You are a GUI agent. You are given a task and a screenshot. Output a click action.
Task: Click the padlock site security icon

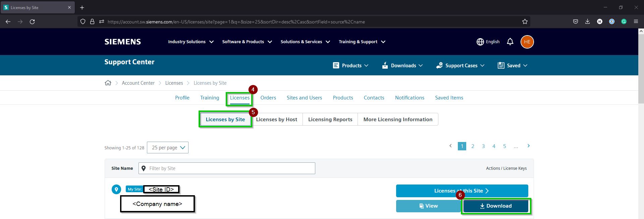tap(92, 22)
